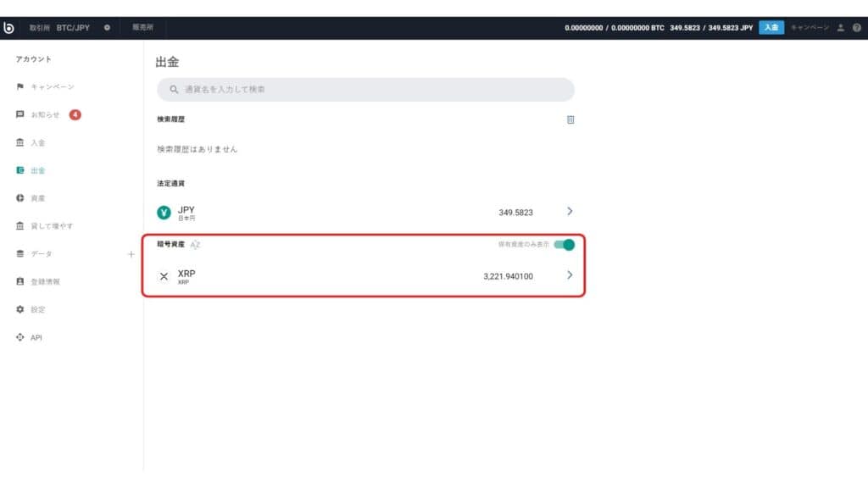Click the API sidebar icon
Viewport: 868px width, 488px height.
click(x=20, y=337)
